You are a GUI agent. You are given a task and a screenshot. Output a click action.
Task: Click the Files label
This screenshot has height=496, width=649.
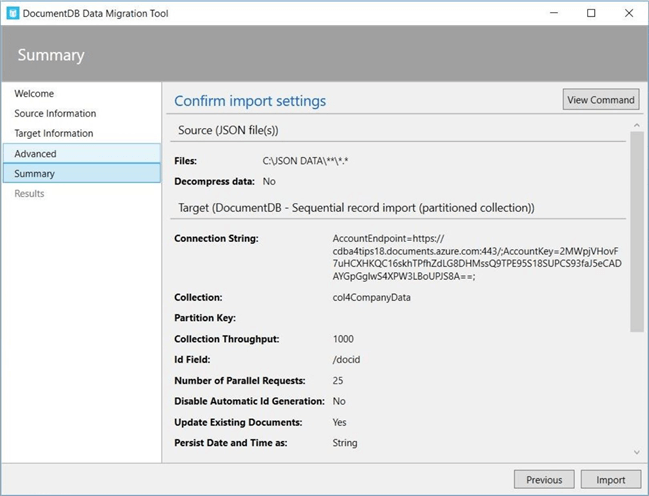tap(185, 161)
